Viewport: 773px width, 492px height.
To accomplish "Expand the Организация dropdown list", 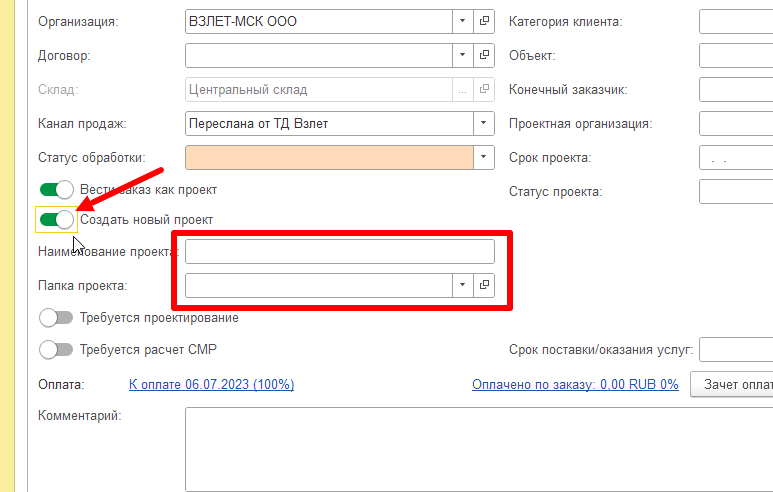I will (x=462, y=21).
